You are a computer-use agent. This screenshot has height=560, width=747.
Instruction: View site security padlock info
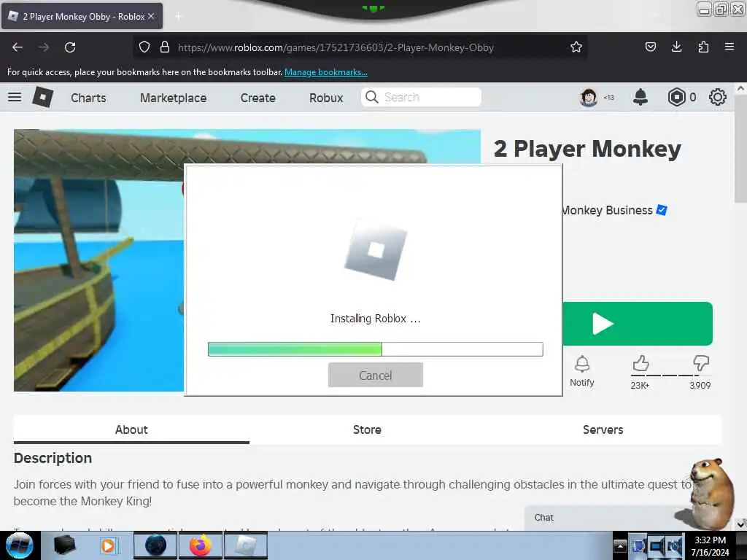click(165, 47)
